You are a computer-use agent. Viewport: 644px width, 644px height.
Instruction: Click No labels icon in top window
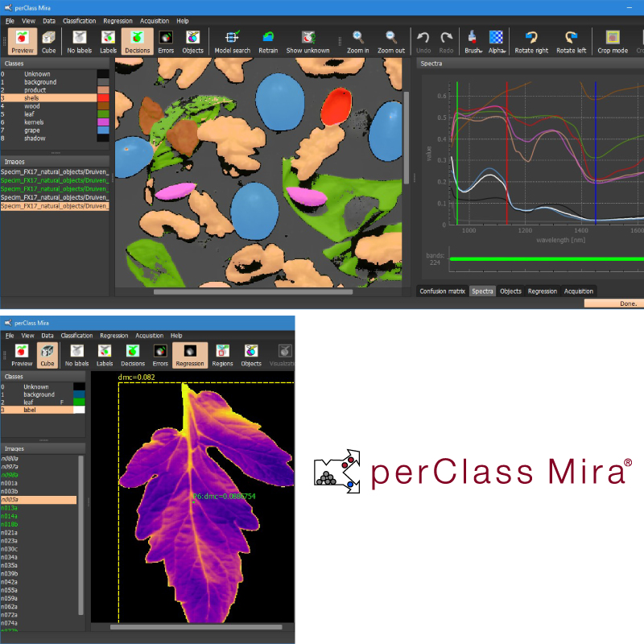point(79,42)
